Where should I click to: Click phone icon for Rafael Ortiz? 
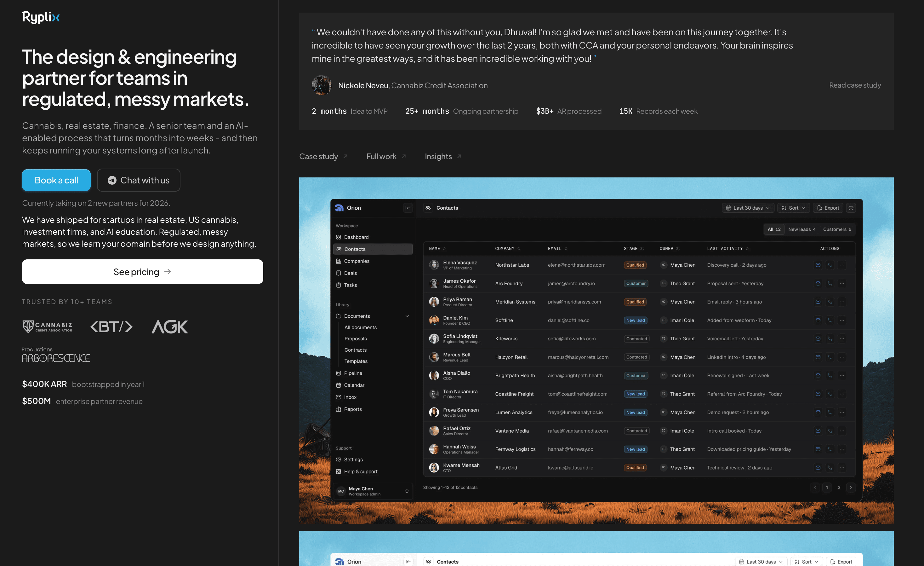[x=830, y=431]
